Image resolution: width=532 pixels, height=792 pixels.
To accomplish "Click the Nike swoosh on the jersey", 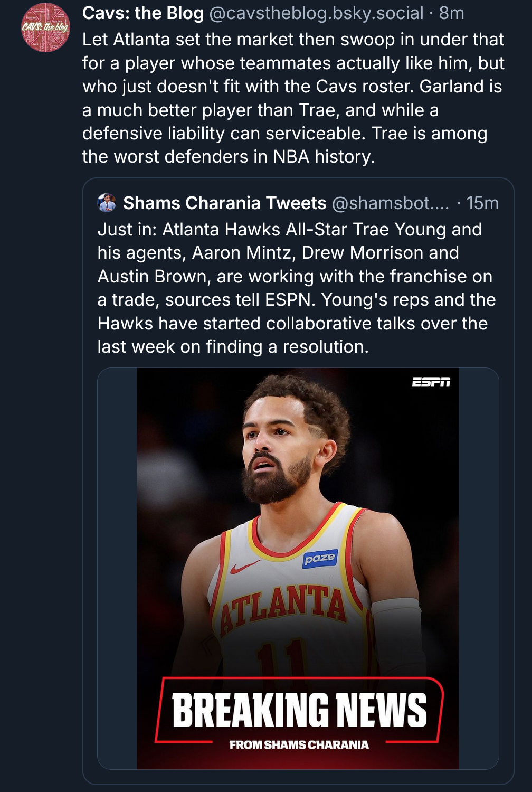I will tap(244, 568).
